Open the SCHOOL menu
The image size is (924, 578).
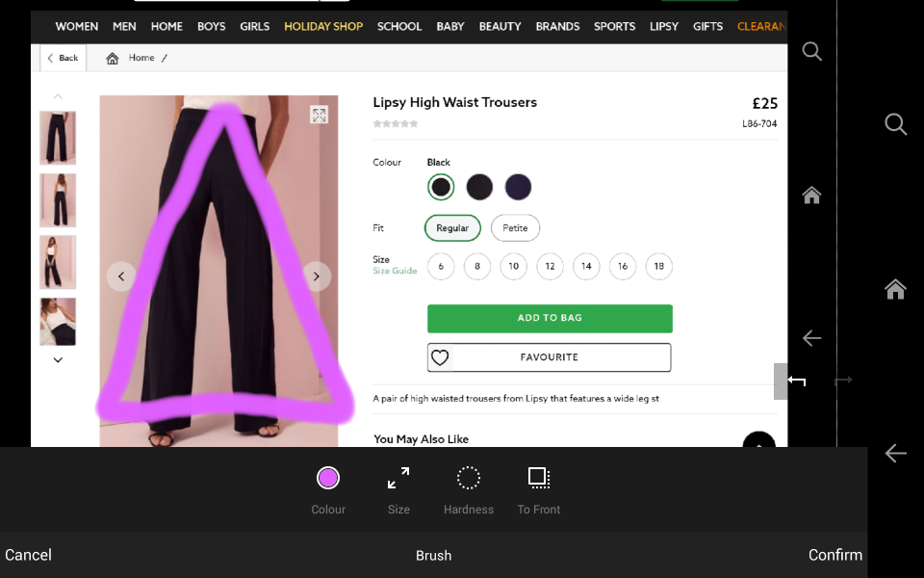(399, 27)
